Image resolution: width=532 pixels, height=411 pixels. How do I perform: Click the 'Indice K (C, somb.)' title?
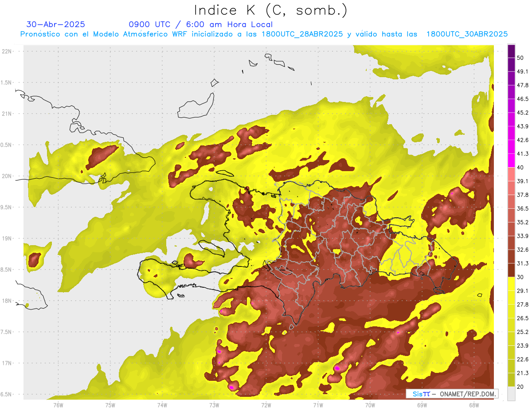click(x=270, y=10)
